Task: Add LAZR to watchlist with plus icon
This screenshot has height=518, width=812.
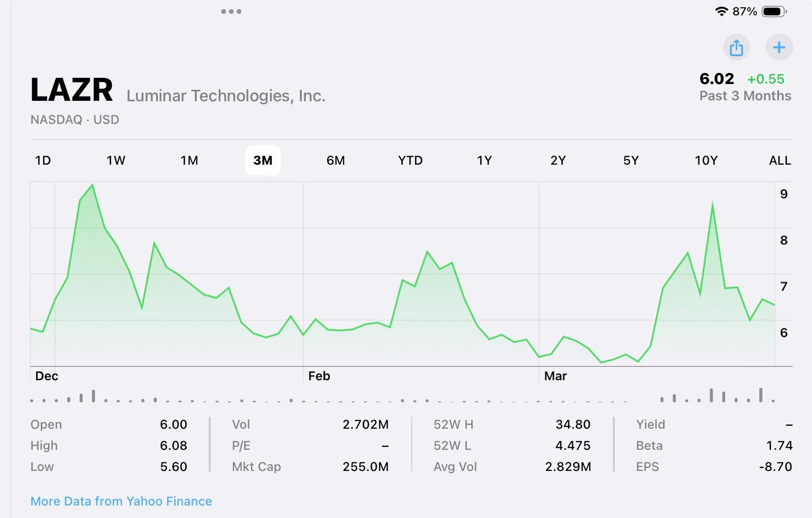Action: (x=779, y=48)
